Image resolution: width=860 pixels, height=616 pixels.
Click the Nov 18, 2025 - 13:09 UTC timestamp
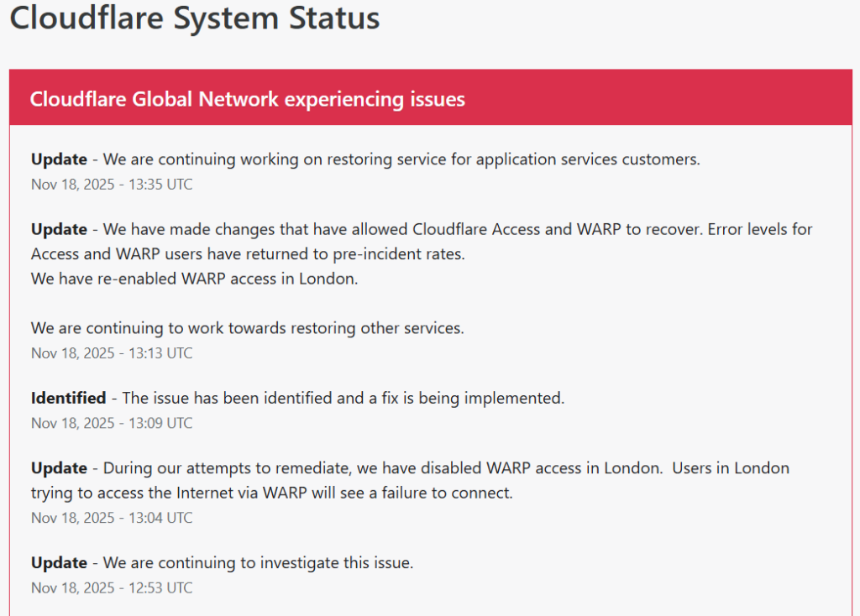112,422
